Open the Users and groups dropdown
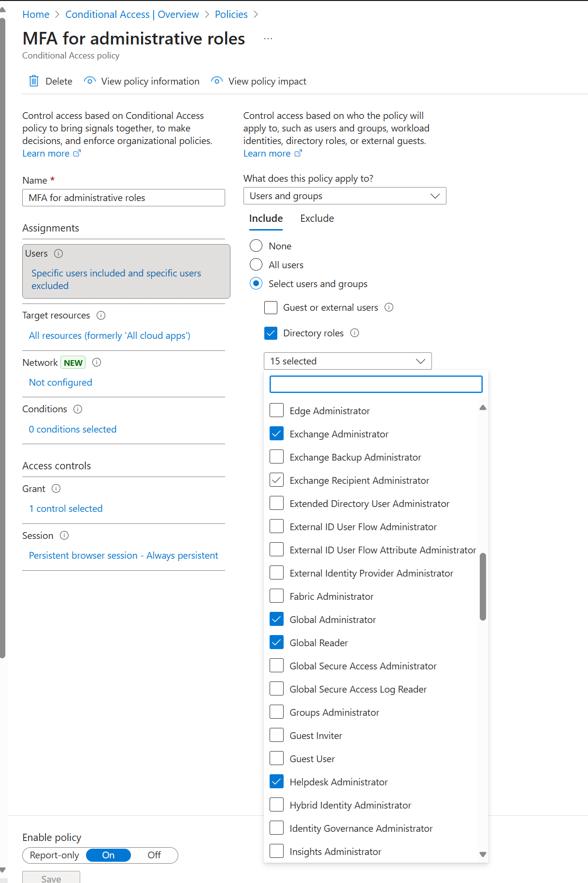Image resolution: width=588 pixels, height=883 pixels. click(344, 196)
